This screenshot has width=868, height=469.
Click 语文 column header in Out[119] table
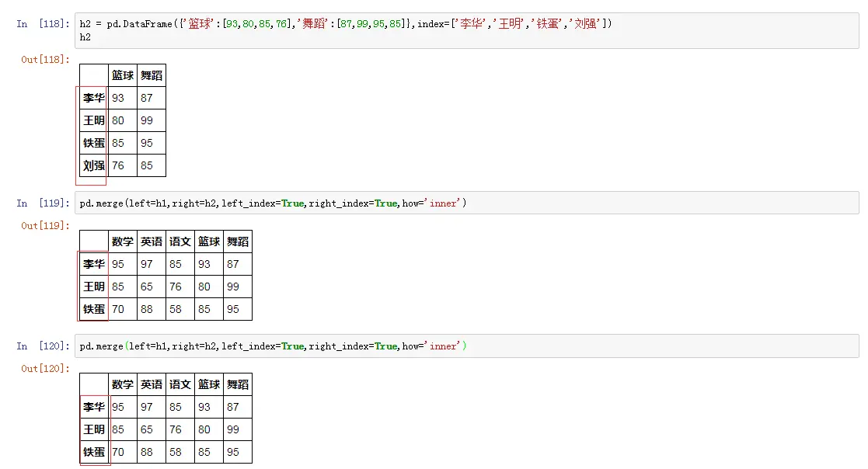coord(180,241)
